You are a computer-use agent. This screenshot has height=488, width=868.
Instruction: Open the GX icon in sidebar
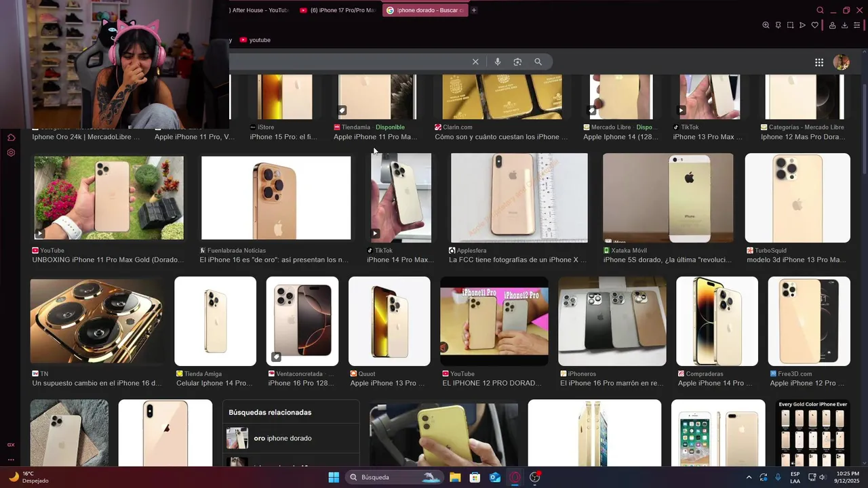point(11,445)
